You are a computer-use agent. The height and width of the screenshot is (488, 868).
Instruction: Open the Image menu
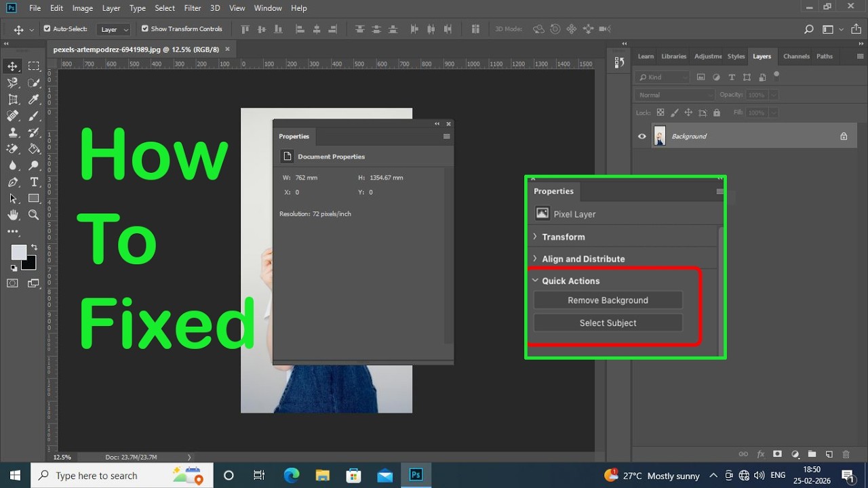(83, 8)
